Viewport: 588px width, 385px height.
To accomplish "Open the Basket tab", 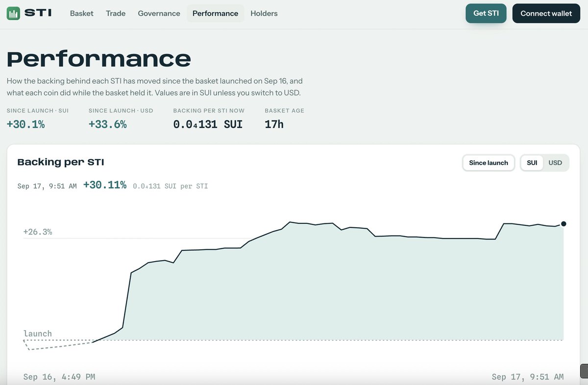I will 82,13.
